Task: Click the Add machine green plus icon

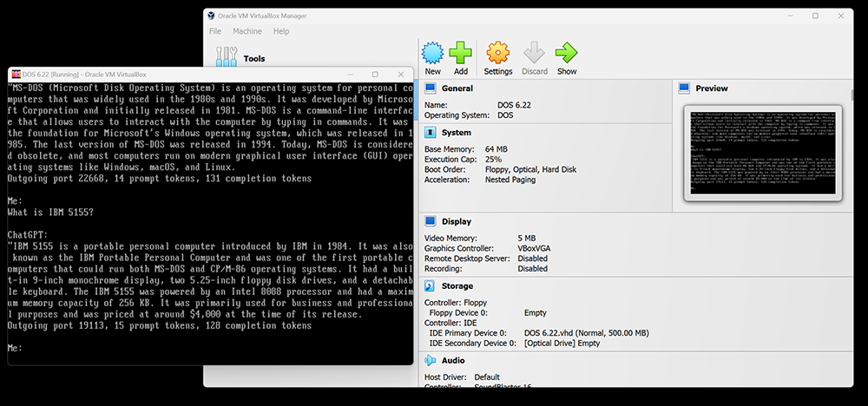Action: [461, 54]
